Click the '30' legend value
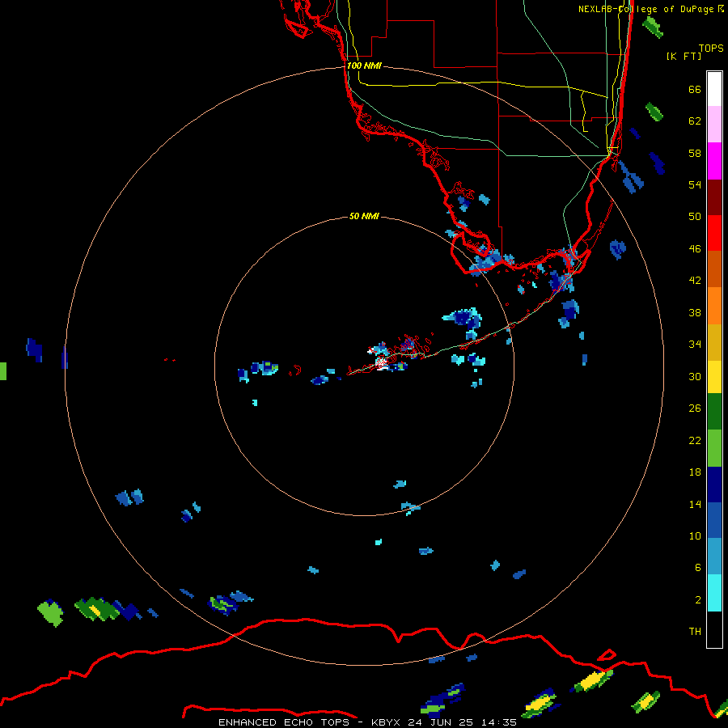 695,376
